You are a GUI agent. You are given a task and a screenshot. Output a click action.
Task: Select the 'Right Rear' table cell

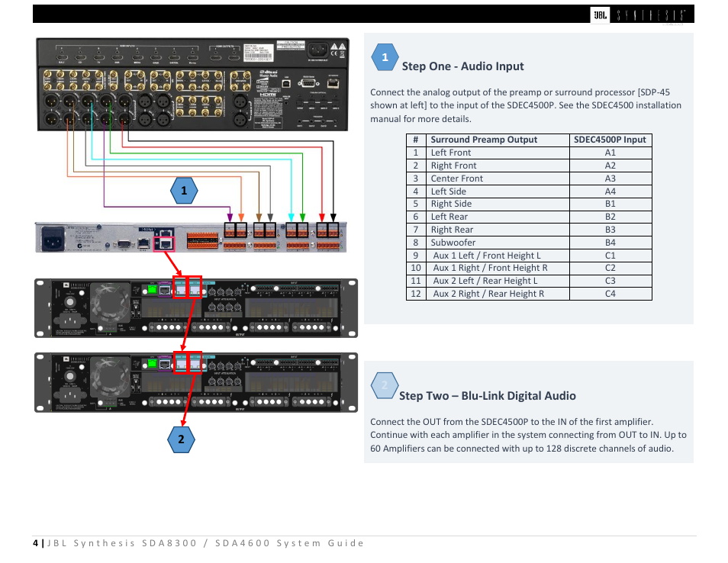(498, 230)
